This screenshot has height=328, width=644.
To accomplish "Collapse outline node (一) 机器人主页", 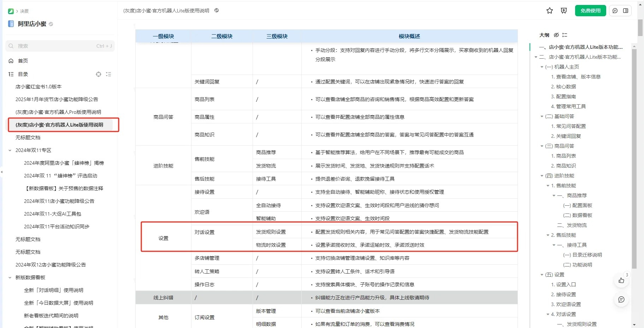I will pyautogui.click(x=542, y=67).
